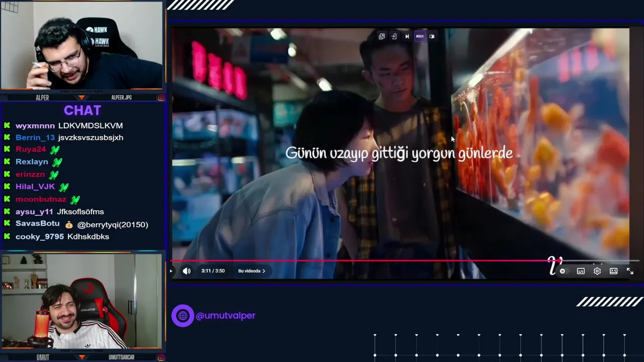Click the green K badge beside moonbutnaz

click(x=7, y=199)
